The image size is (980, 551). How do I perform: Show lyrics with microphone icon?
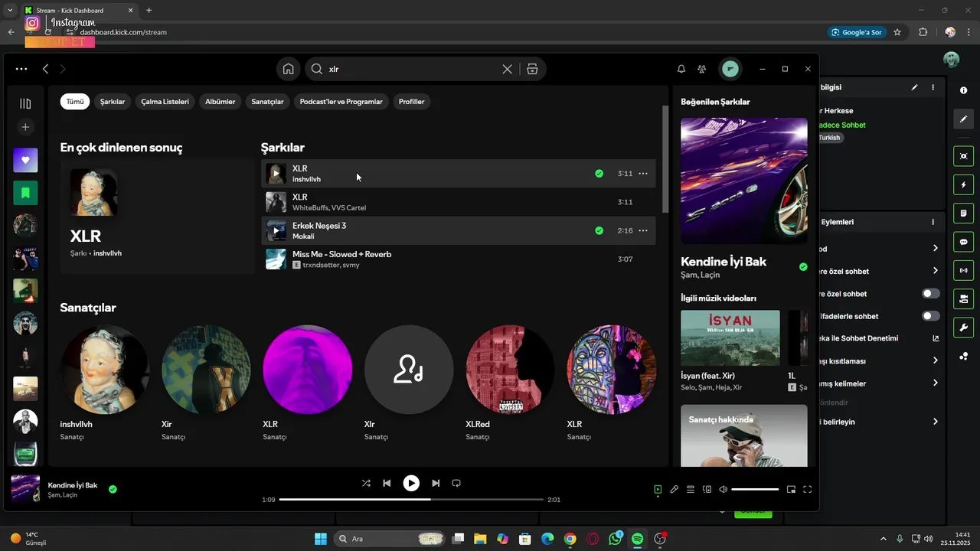point(674,489)
